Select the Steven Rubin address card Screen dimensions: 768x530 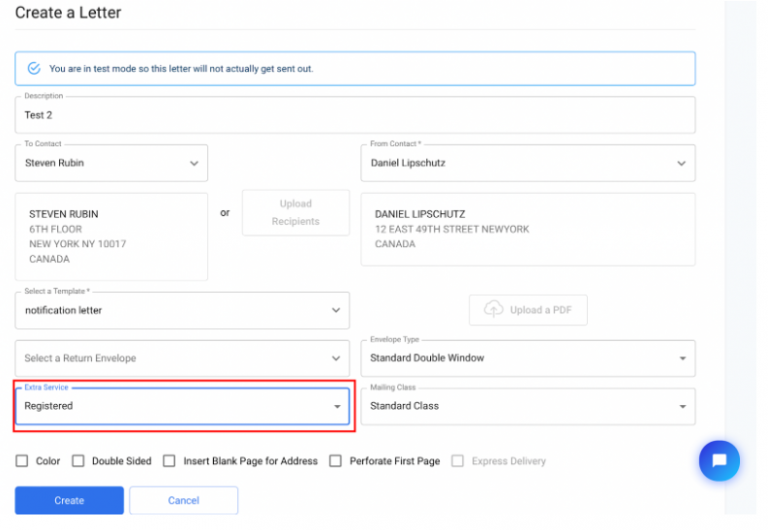[x=111, y=237]
